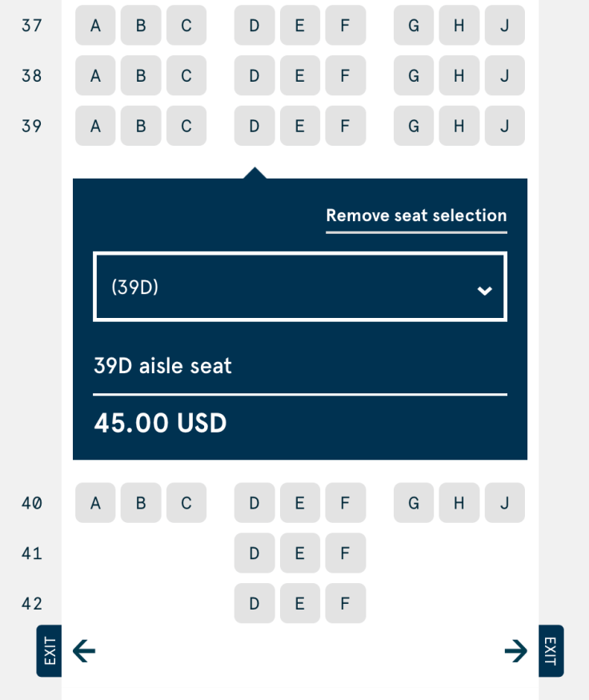Image resolution: width=589 pixels, height=700 pixels.
Task: Click the chevron on the seat dropdown
Action: click(x=484, y=290)
